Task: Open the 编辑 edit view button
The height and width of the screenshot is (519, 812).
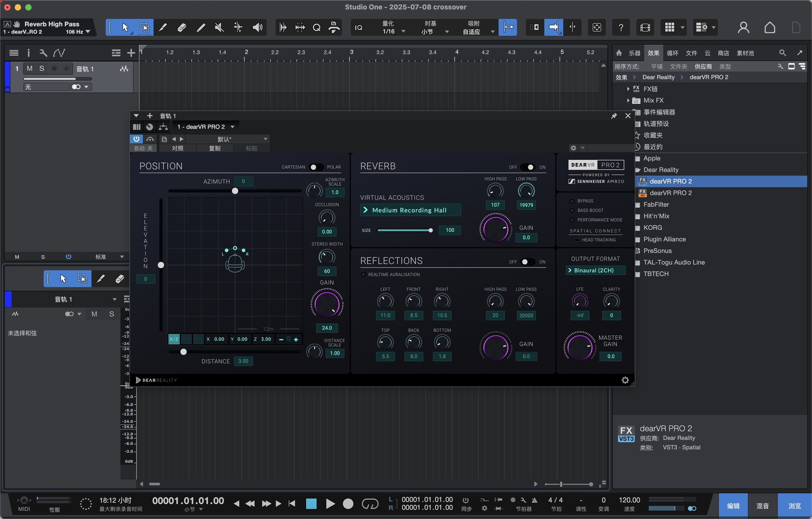Action: pos(733,506)
